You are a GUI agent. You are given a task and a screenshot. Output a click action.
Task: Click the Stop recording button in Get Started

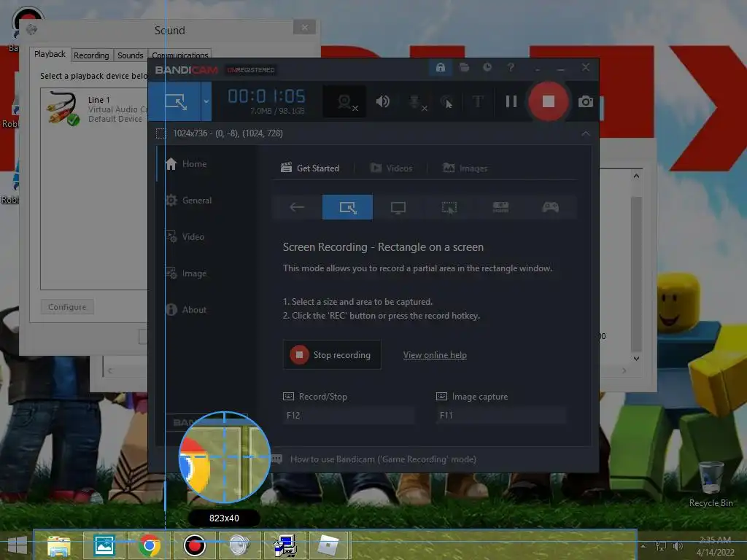(x=332, y=355)
